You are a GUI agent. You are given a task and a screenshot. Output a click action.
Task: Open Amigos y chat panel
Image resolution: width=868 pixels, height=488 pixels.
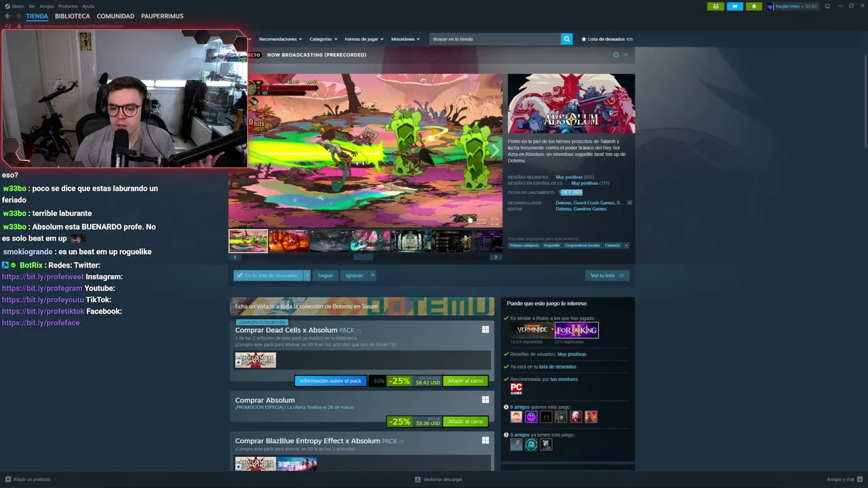click(844, 479)
